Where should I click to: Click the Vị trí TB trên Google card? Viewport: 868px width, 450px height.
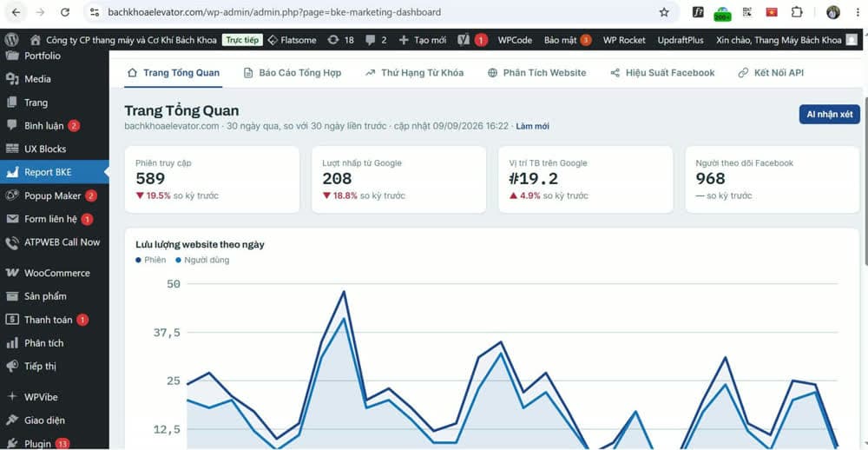coord(586,179)
